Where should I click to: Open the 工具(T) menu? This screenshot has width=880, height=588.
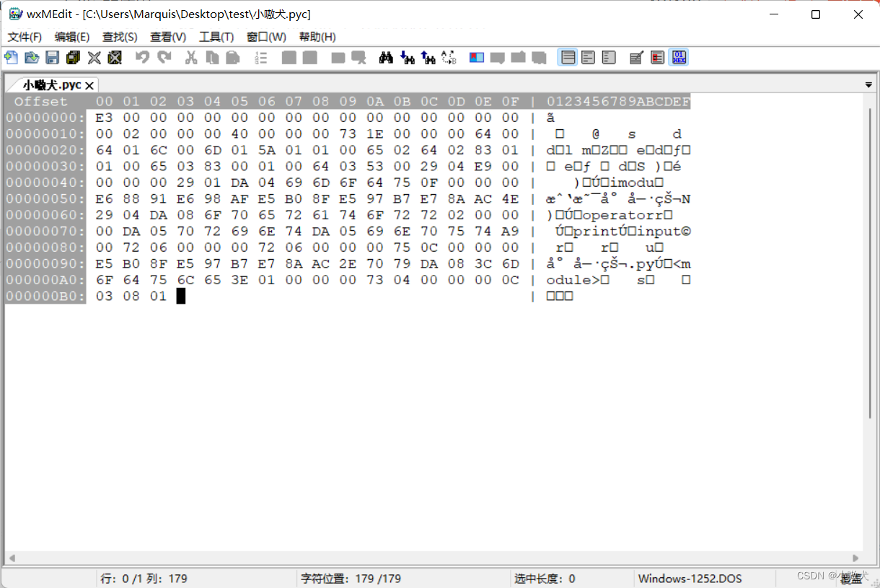pyautogui.click(x=216, y=37)
